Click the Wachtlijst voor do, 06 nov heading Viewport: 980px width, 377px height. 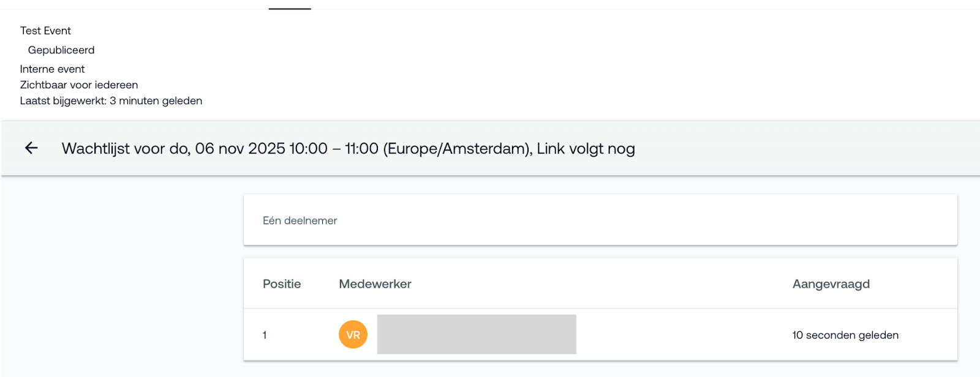pos(348,149)
